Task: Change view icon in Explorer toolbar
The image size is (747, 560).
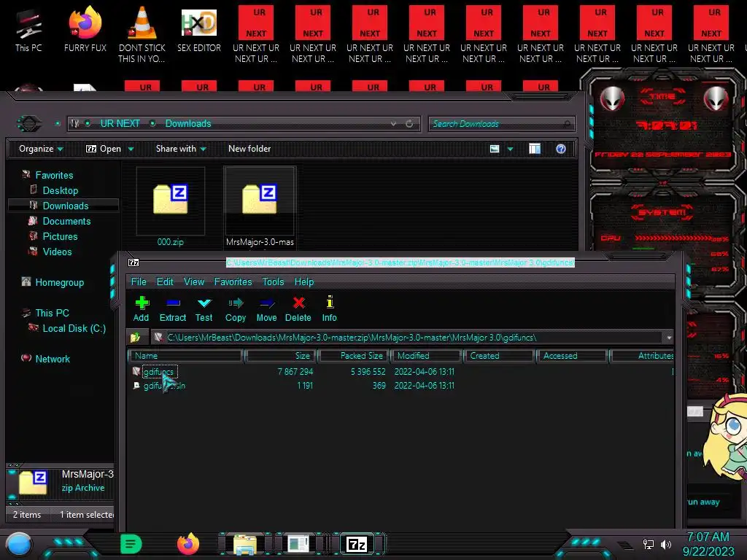Action: tap(495, 149)
